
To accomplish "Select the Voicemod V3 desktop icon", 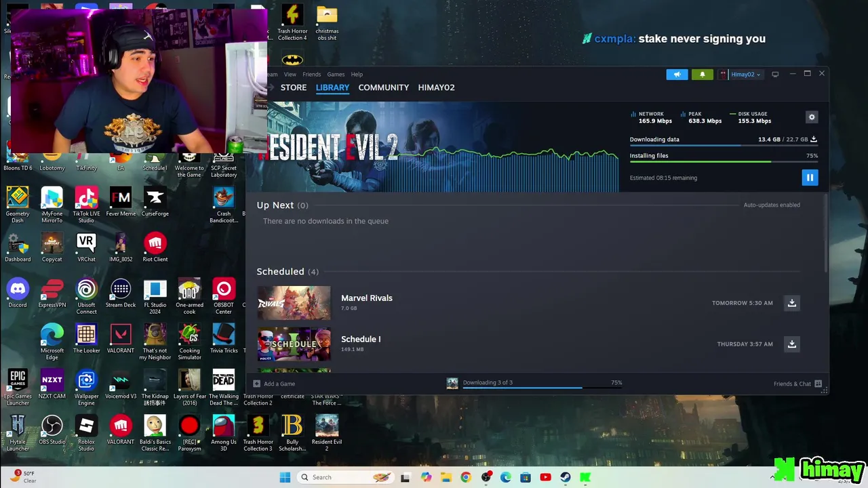I will (121, 384).
